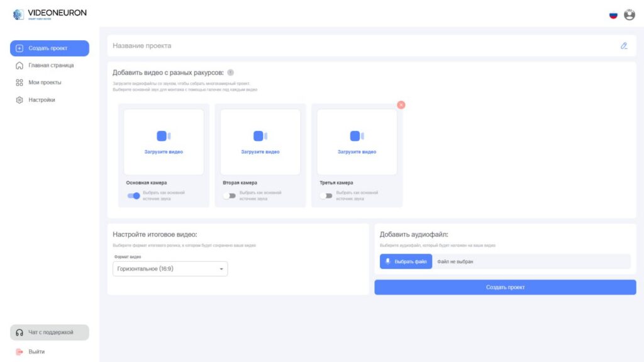Screen dimensions: 644x362
Task: Click the VideoNeuron logo
Action: [x=50, y=14]
